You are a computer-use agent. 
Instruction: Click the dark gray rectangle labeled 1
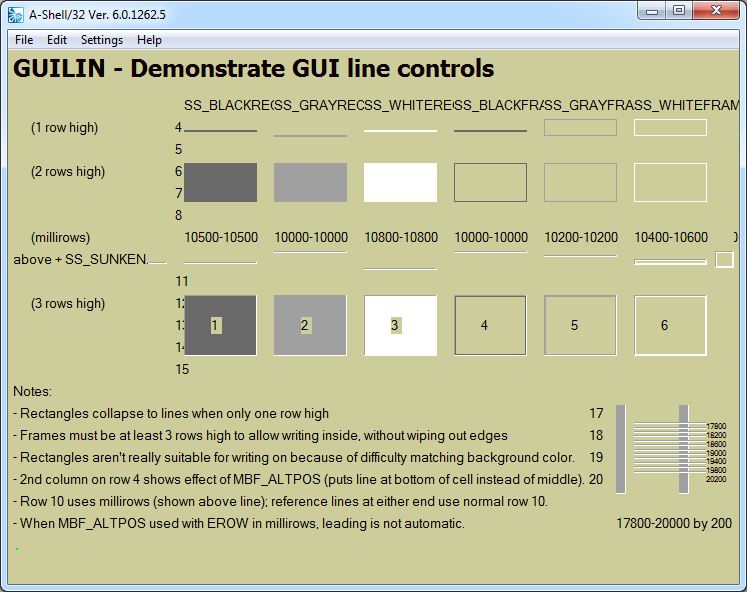point(220,325)
